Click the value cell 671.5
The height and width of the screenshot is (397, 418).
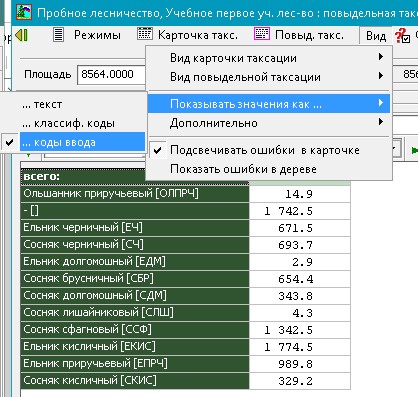pyautogui.click(x=300, y=228)
